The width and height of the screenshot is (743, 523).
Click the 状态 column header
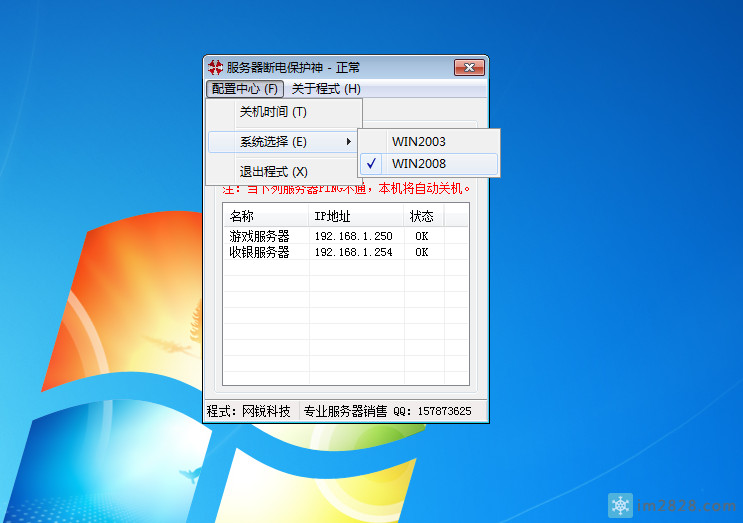[422, 216]
